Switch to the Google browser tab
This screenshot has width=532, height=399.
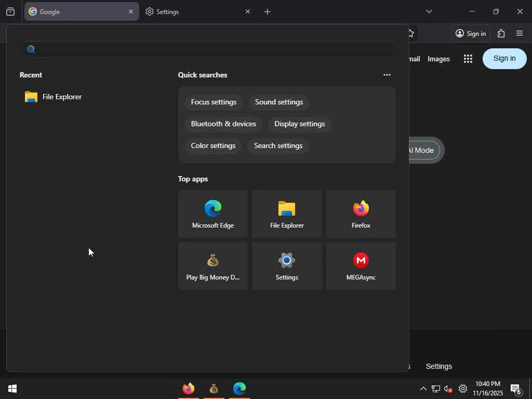pos(82,11)
